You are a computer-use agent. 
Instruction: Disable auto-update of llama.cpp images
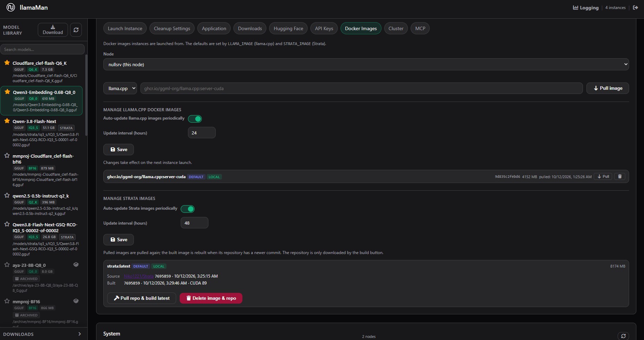click(195, 119)
